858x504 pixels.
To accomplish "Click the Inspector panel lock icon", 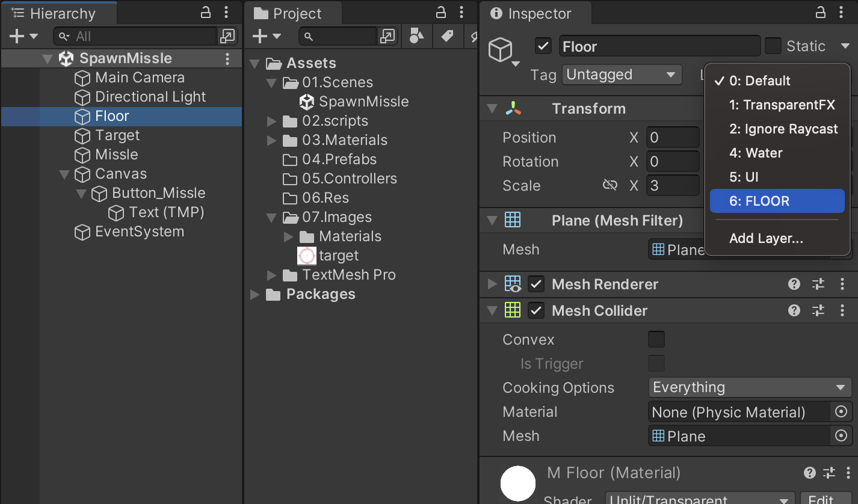I will pyautogui.click(x=821, y=13).
